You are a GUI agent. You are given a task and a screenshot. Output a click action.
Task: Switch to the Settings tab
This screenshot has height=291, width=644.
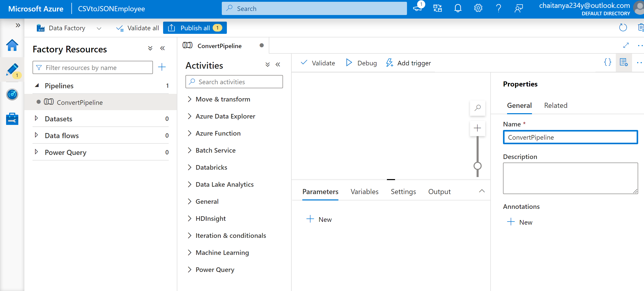[403, 192]
